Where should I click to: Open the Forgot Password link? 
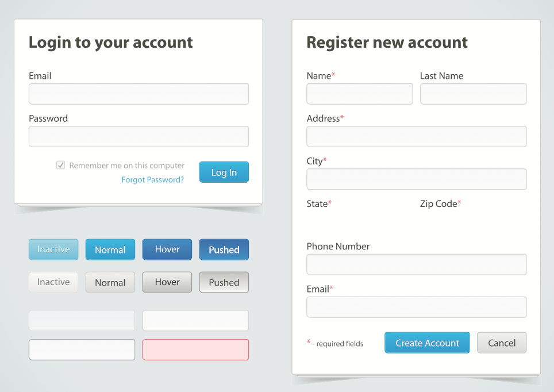coord(152,180)
